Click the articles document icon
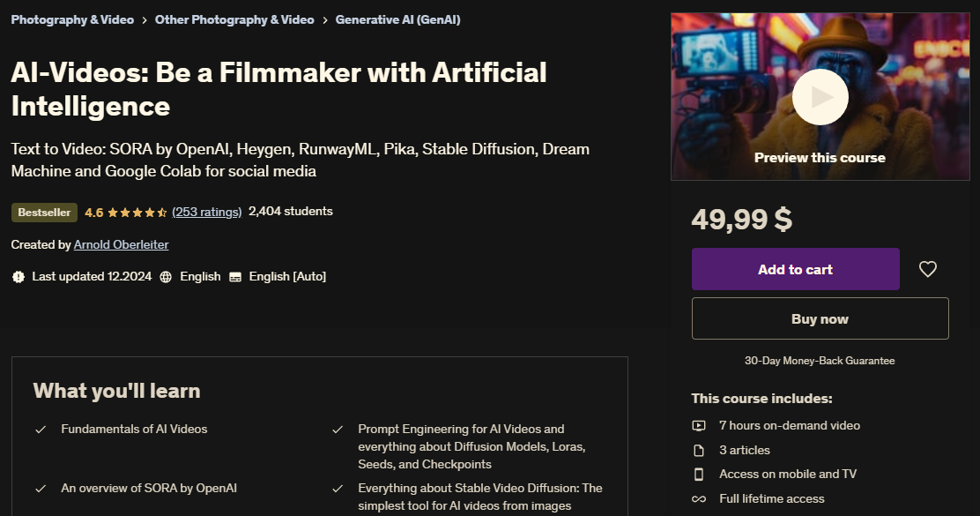The width and height of the screenshot is (980, 516). coord(699,450)
